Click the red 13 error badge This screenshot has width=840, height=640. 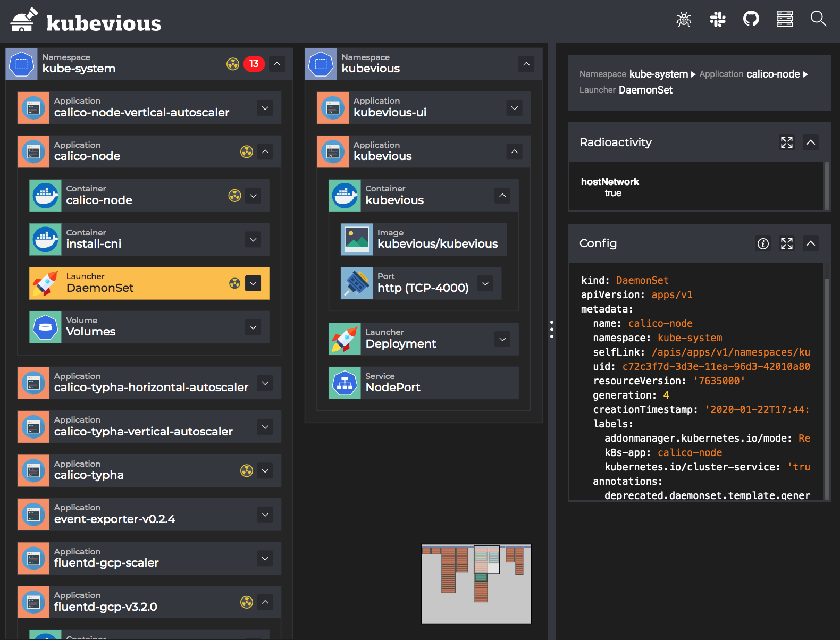pos(254,64)
